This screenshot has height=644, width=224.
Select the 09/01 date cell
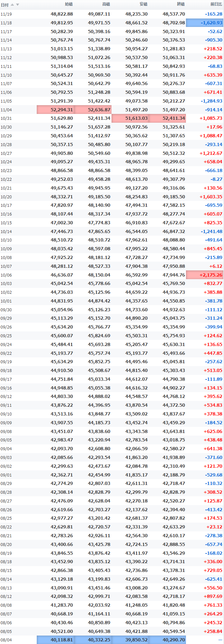pos(6,475)
